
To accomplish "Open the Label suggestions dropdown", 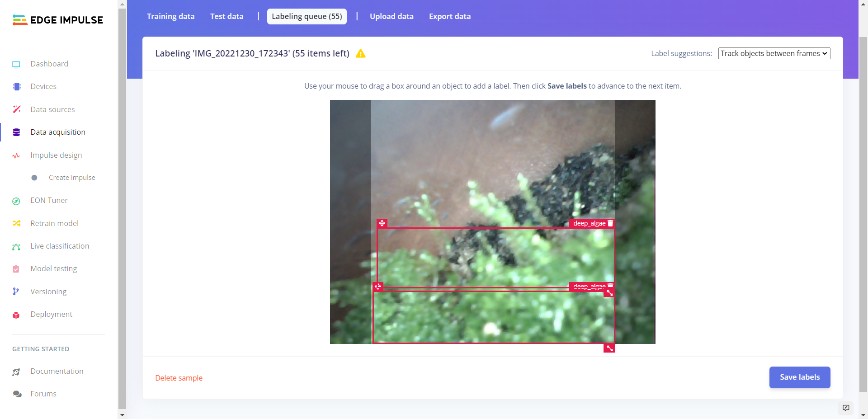I will click(x=774, y=53).
